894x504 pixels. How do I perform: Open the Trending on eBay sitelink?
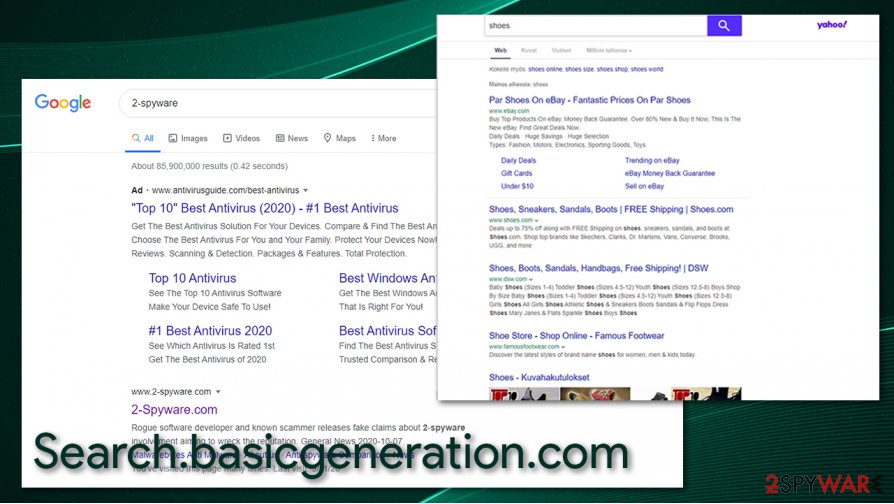coord(652,160)
